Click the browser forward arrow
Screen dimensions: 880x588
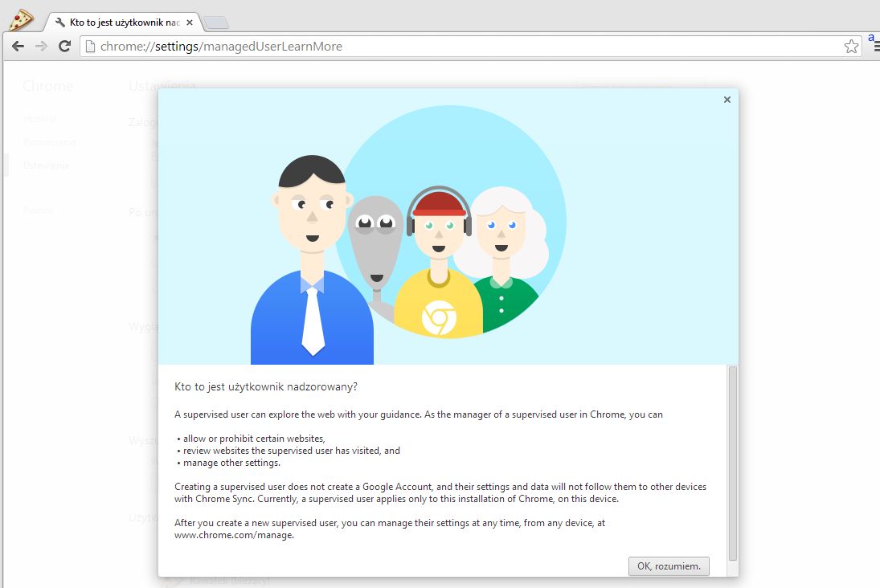(x=41, y=46)
